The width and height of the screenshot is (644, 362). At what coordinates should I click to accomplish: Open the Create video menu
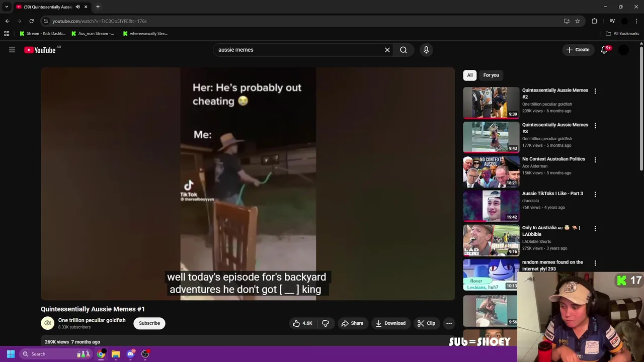[x=578, y=50]
